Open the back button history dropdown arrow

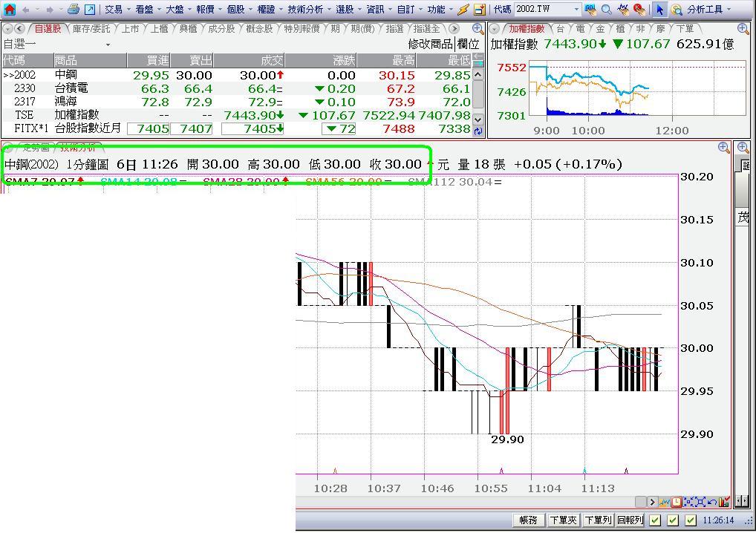pos(37,10)
